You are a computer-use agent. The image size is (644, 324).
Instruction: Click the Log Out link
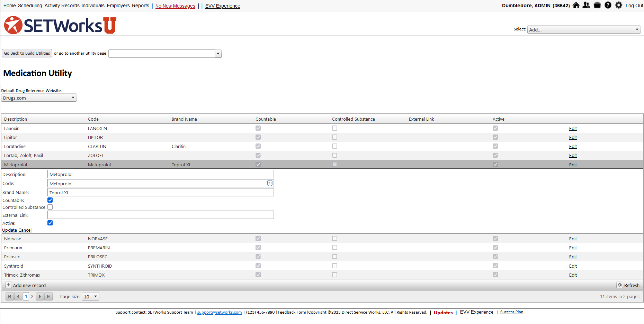pos(634,6)
